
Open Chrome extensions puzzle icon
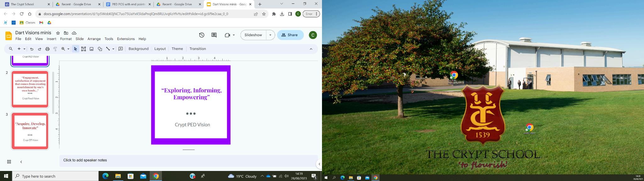(x=274, y=14)
